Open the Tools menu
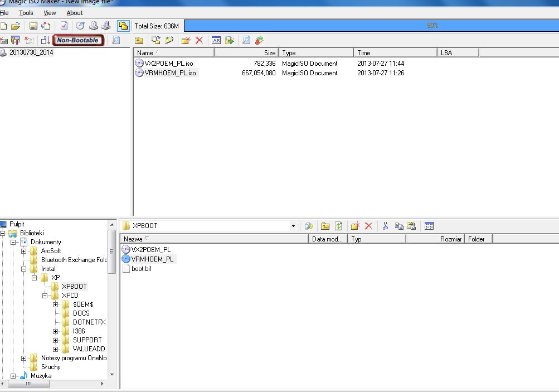This screenshot has height=392, width=559. [x=26, y=13]
